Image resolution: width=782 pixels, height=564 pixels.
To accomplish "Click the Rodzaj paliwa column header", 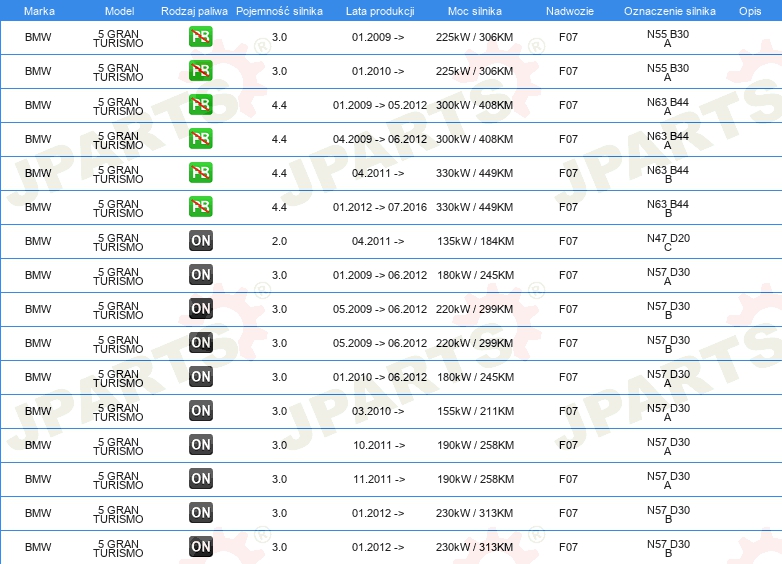I will (194, 11).
